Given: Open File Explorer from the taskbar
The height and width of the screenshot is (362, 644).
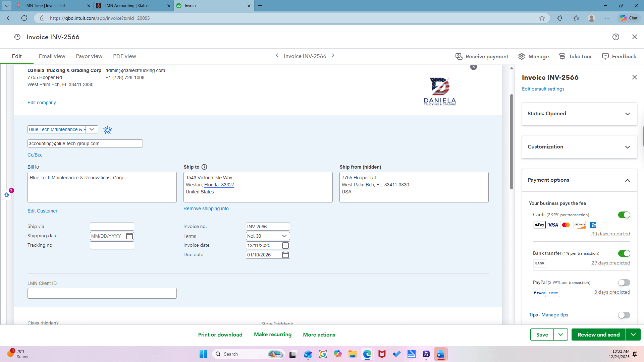Looking at the screenshot, I should click(353, 354).
